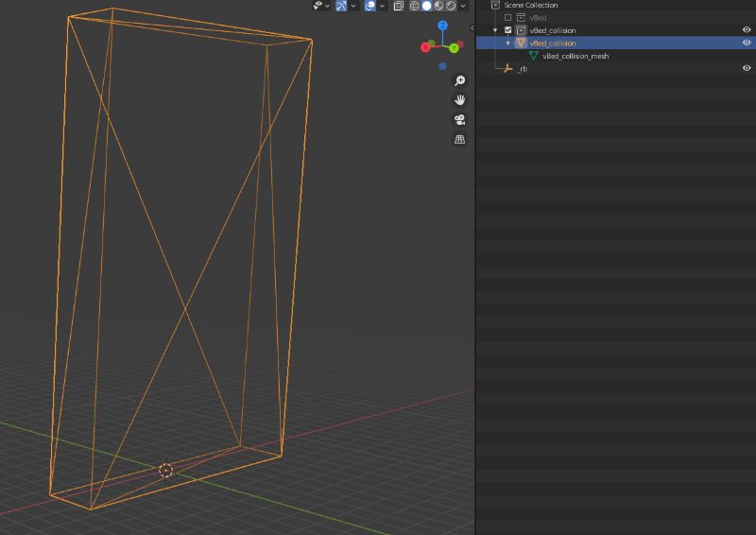Click Z axis on navigation gizmo
This screenshot has height=535, width=756.
[442, 26]
